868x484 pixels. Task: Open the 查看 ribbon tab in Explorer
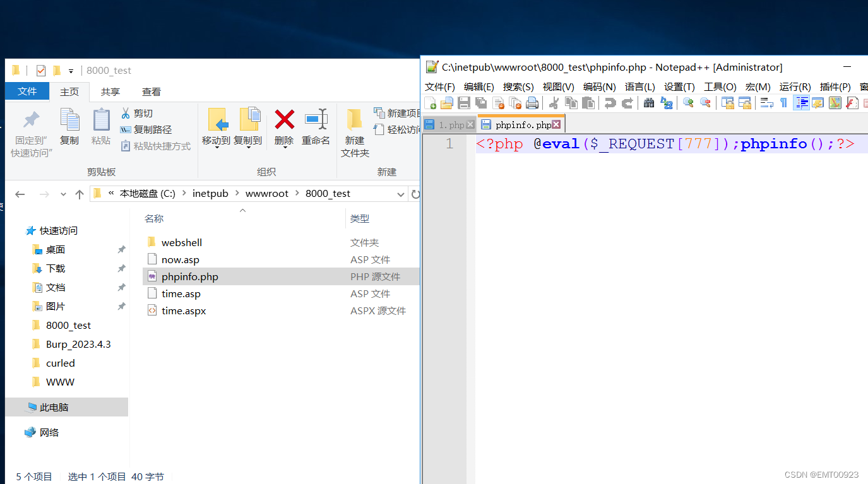152,92
